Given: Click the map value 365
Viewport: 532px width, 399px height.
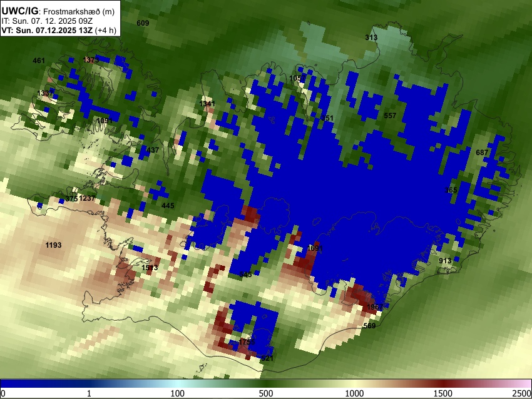Looking at the screenshot, I should tap(451, 190).
